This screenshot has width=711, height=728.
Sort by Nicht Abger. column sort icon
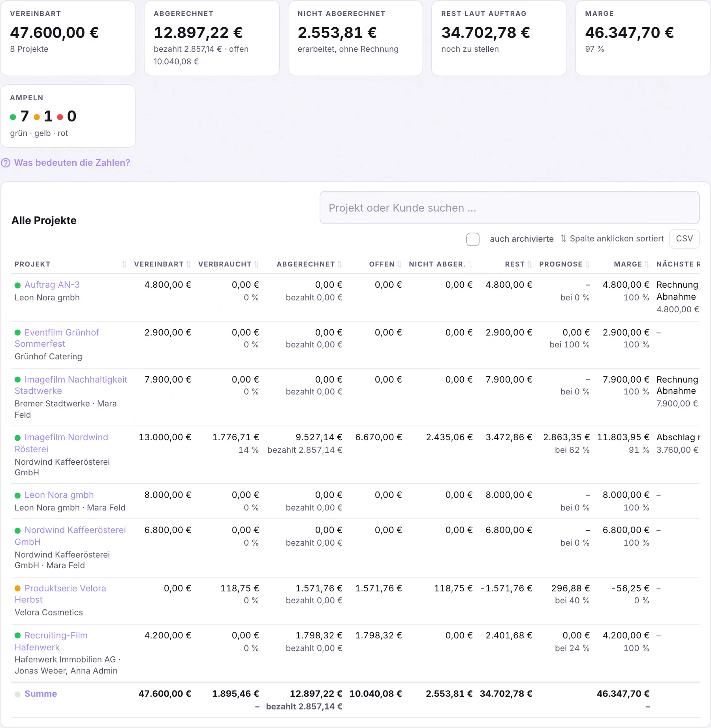tap(470, 264)
